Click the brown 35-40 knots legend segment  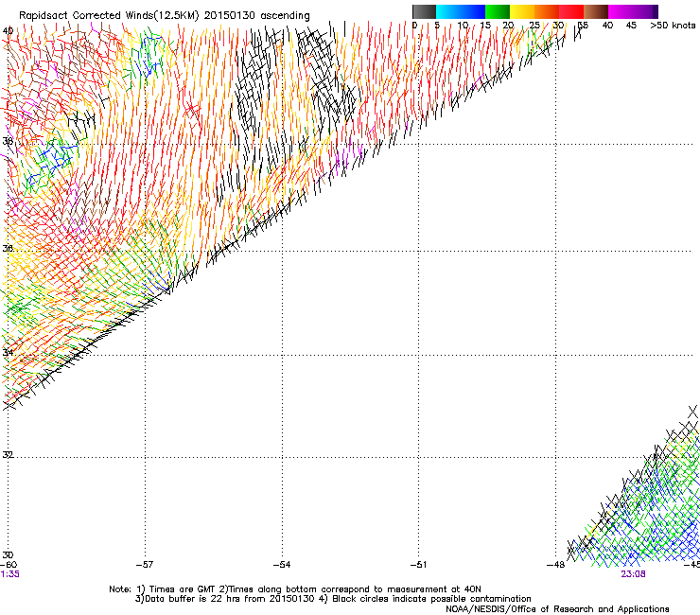[596, 11]
